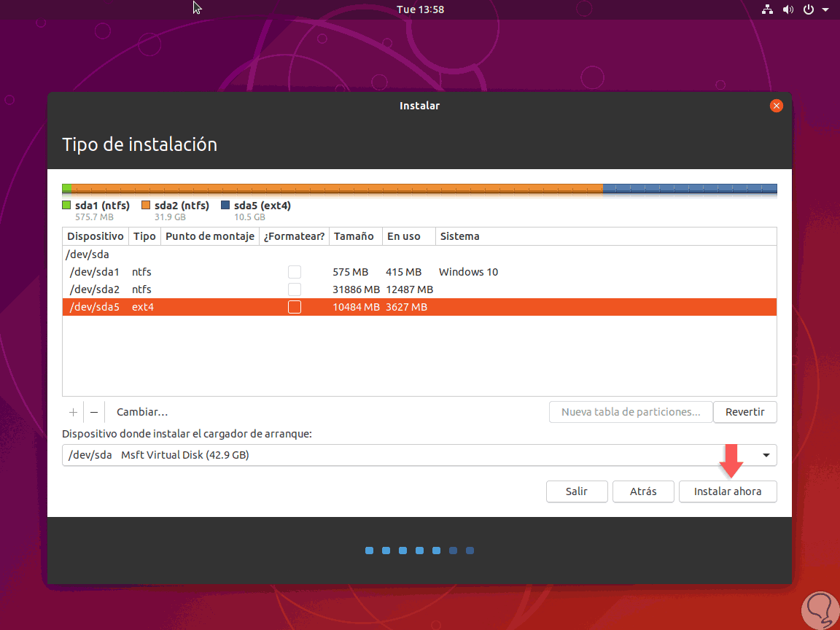Click the Instalar ahora button
Viewport: 840px width, 630px height.
pyautogui.click(x=728, y=491)
